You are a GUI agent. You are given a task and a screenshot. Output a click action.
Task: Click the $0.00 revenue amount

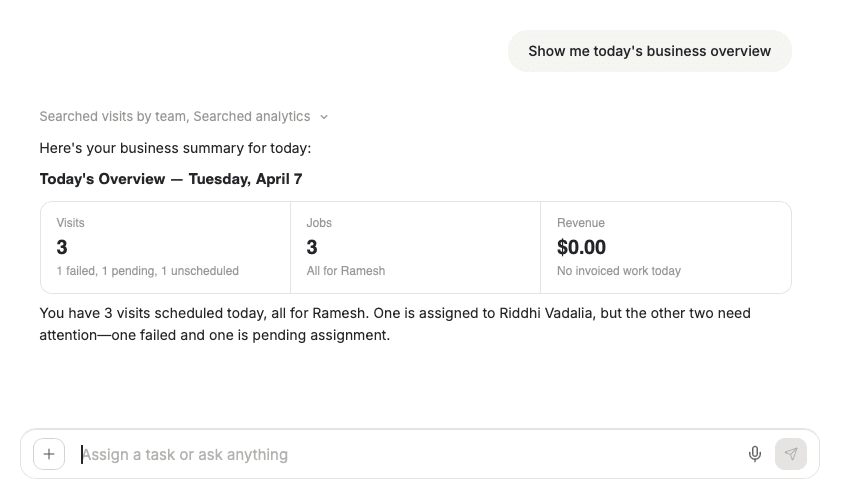click(581, 247)
